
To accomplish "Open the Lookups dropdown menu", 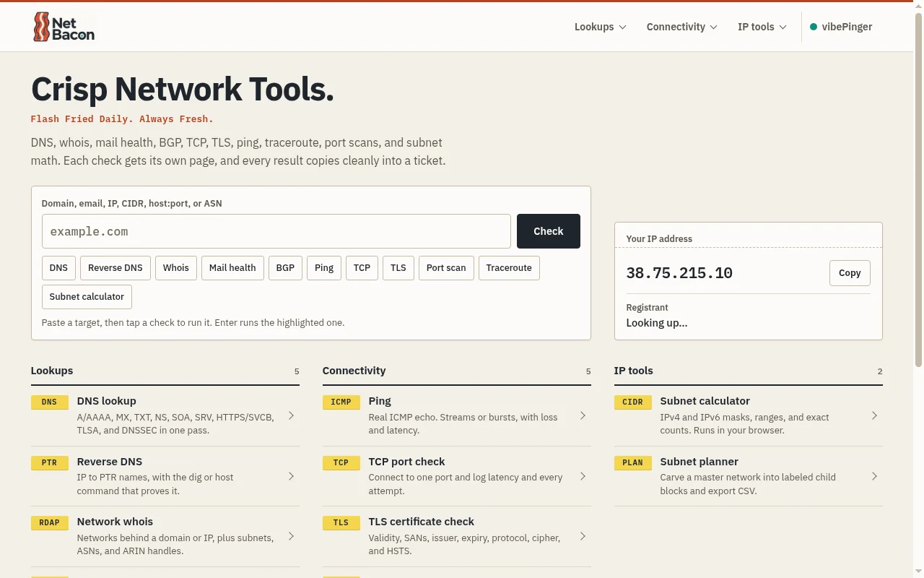I will click(601, 27).
